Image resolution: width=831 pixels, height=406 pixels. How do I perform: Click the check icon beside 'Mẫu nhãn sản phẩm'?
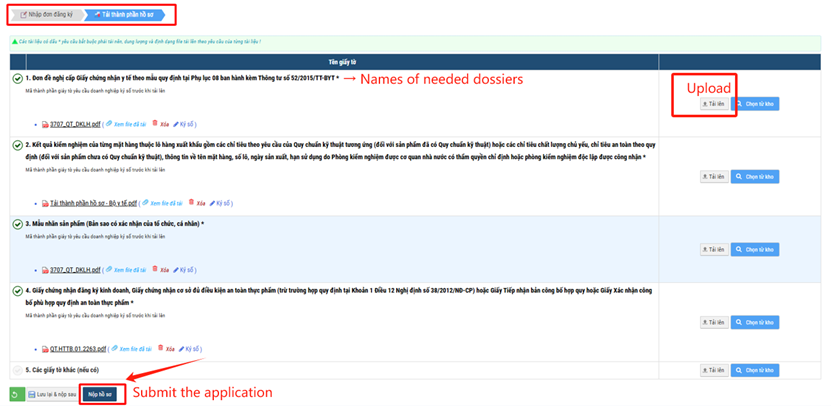coord(17,224)
